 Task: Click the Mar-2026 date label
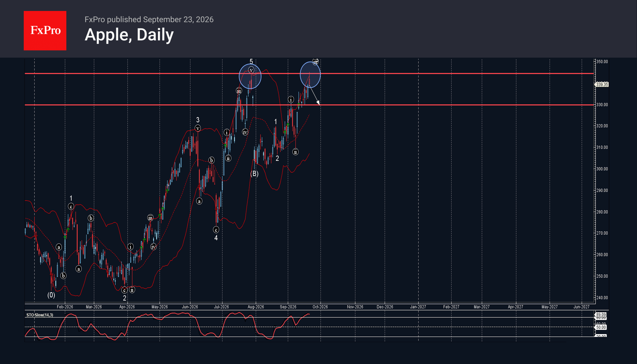coord(94,307)
